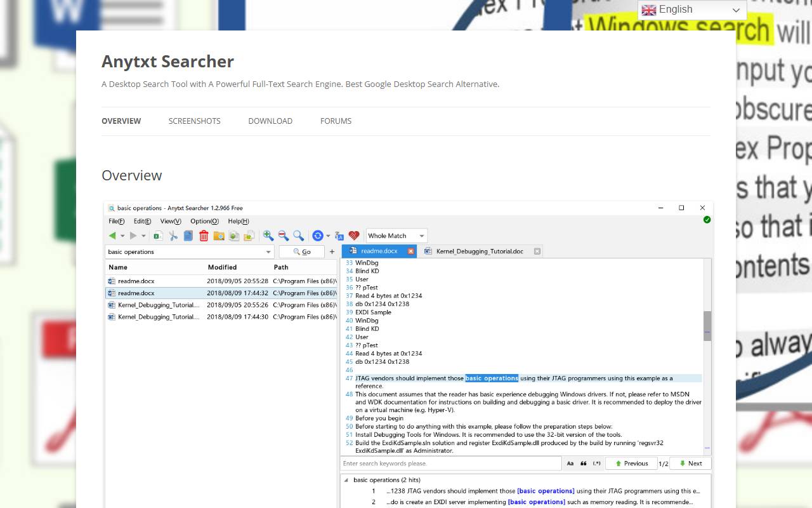
Task: Click the translate language icon in toolbar
Action: click(x=339, y=236)
